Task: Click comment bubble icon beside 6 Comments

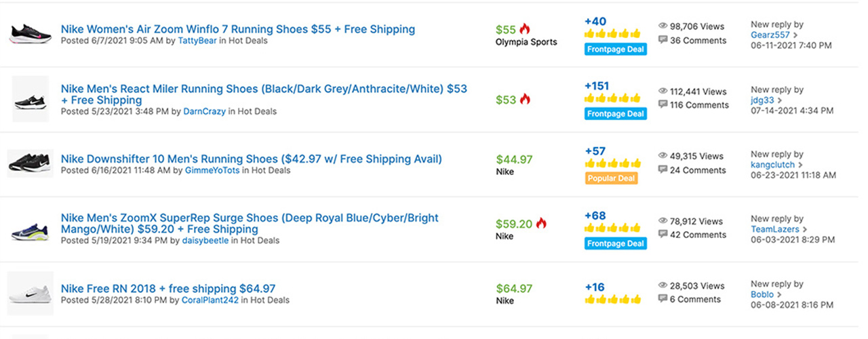Action: coord(663,299)
